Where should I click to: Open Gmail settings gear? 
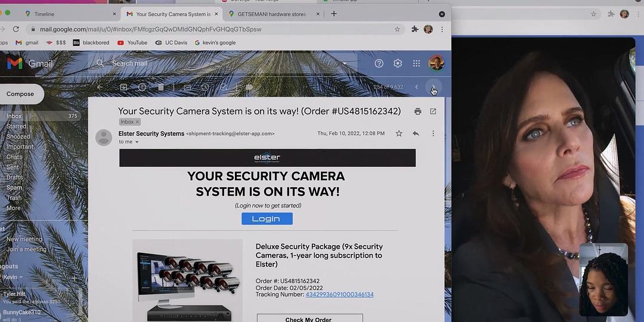tap(398, 63)
